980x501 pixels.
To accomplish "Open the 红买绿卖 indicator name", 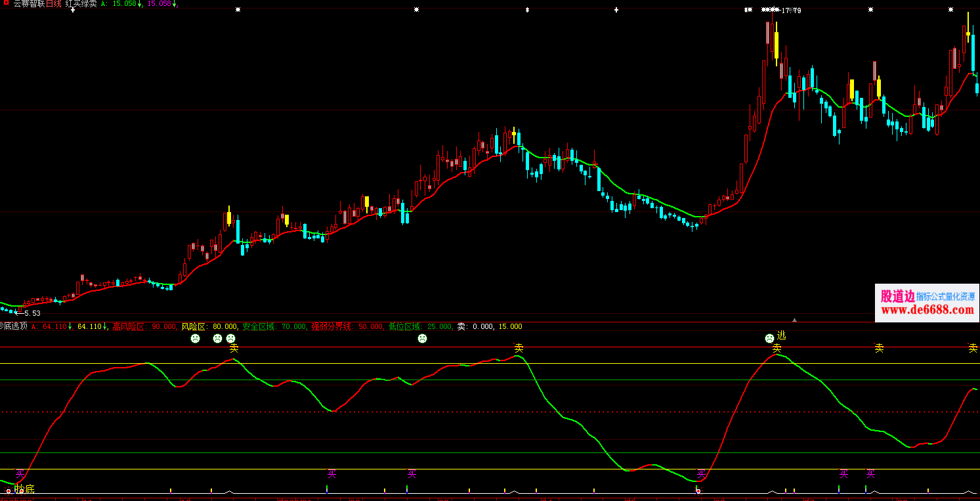I will [81, 4].
